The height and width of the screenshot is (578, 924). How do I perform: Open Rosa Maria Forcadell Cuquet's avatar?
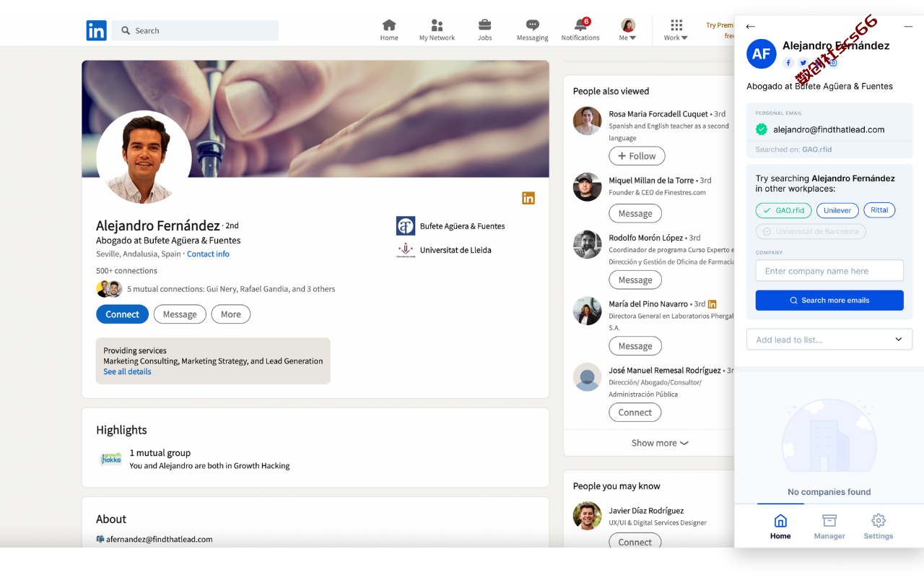pyautogui.click(x=588, y=121)
